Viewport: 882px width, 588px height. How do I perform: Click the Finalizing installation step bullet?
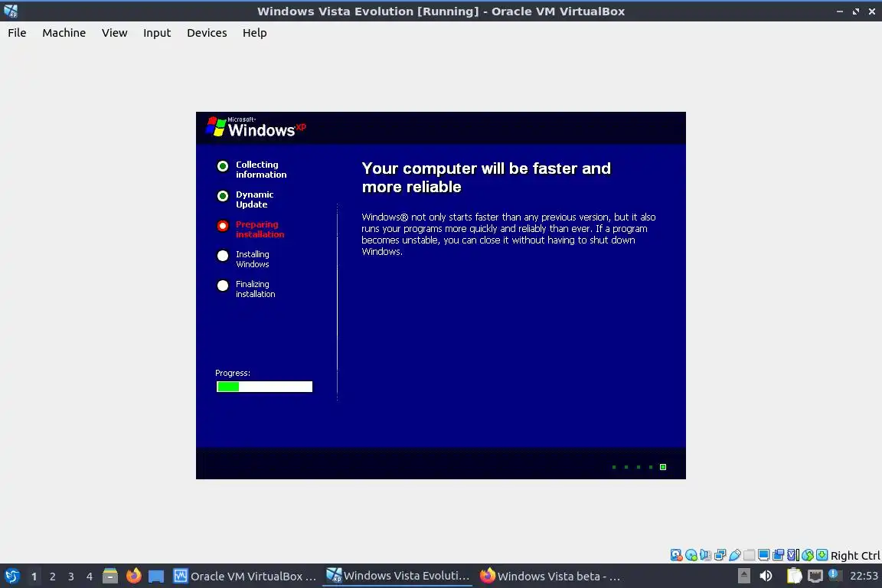tap(223, 286)
